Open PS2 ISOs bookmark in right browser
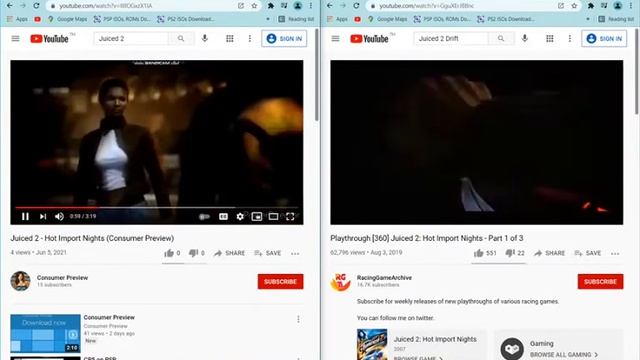This screenshot has height=360, width=640. [x=506, y=19]
